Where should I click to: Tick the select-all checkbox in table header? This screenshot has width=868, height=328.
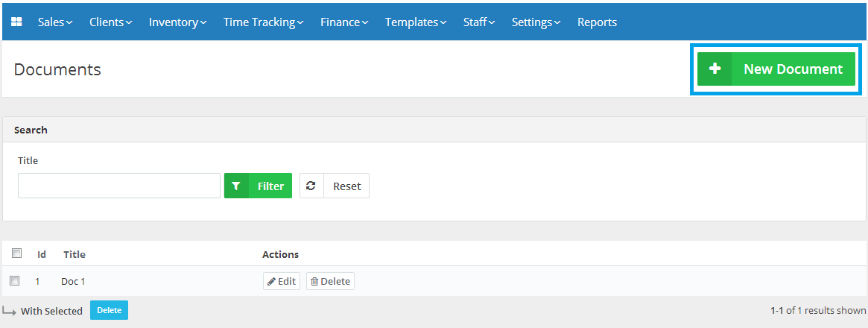click(16, 253)
